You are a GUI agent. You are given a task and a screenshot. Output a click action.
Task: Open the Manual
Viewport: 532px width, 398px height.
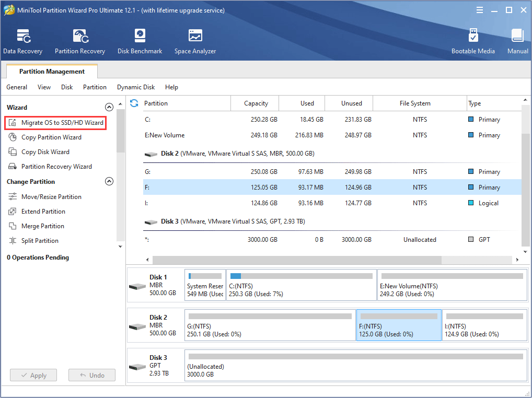click(x=518, y=42)
